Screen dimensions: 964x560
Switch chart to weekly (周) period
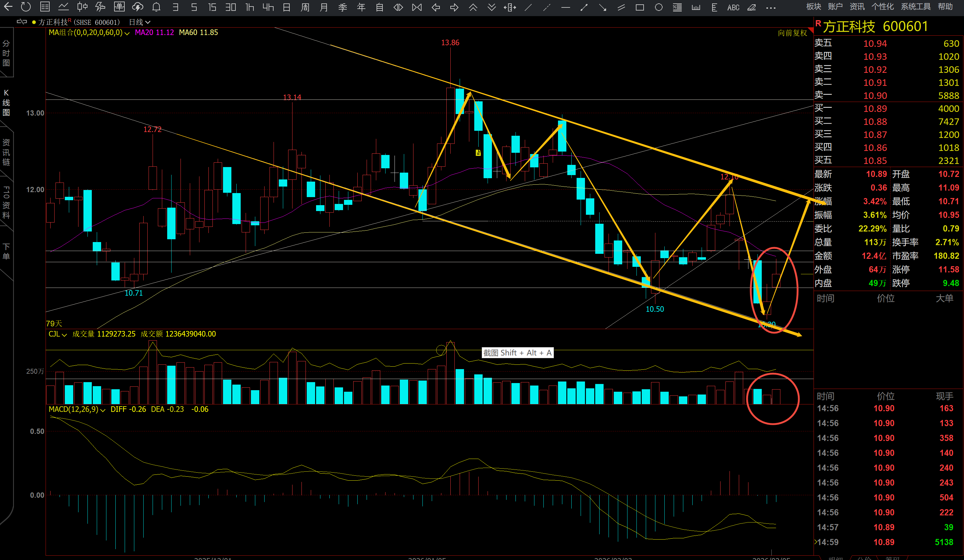click(x=305, y=7)
